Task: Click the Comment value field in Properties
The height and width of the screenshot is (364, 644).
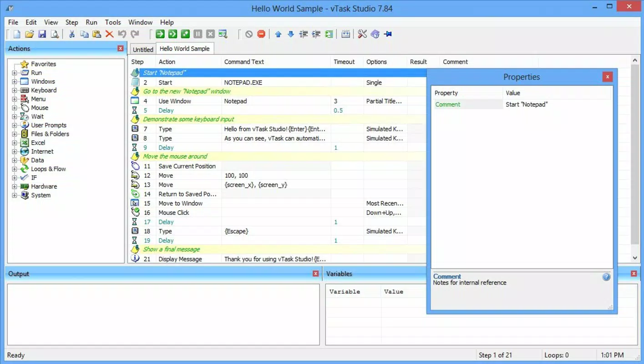Action: pos(557,104)
